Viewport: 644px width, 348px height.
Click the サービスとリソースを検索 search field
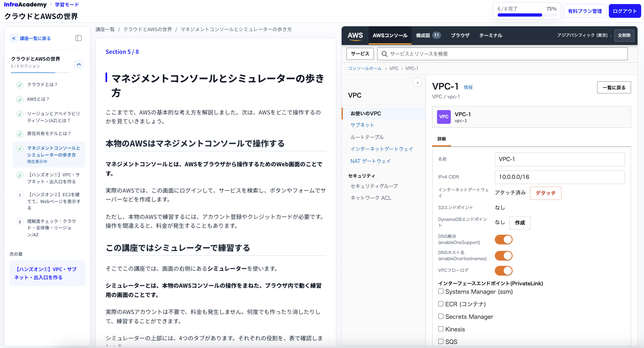pos(502,54)
